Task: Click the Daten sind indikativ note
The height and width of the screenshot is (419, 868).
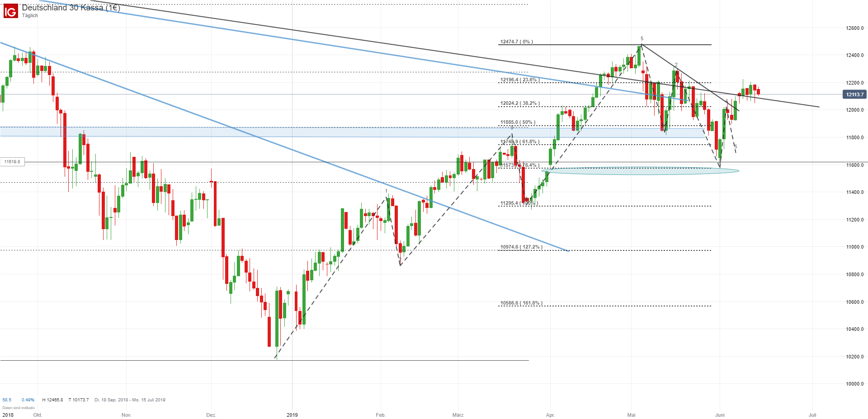Action: [x=19, y=408]
